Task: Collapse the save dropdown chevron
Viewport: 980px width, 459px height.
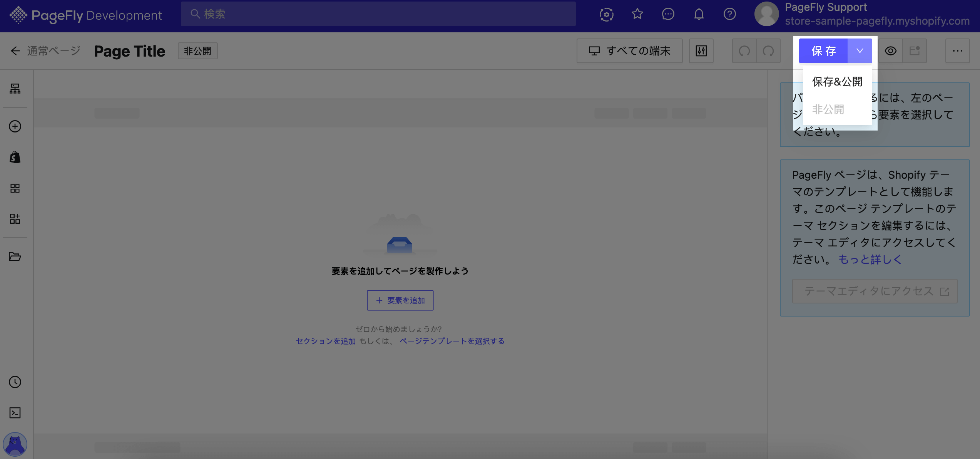Action: click(860, 51)
